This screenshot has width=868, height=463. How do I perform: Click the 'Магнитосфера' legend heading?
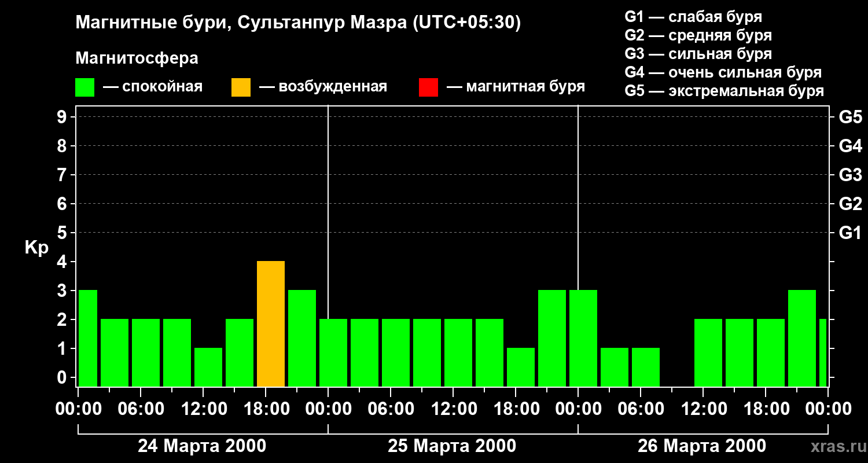click(137, 58)
